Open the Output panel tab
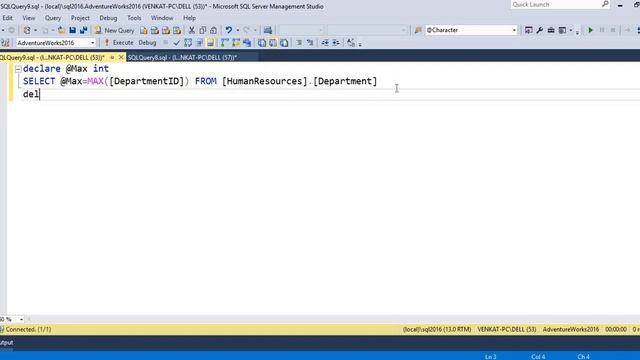Viewport: 640px width, 360px height. (x=7, y=342)
